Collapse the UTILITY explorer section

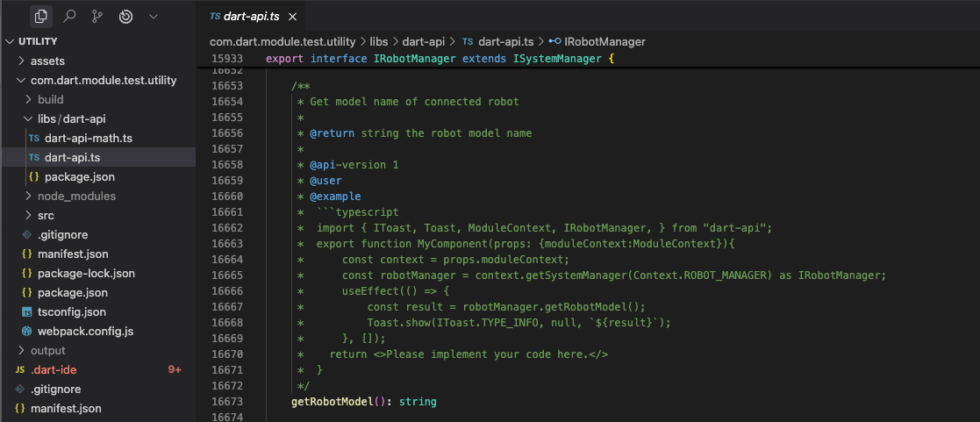(38, 41)
